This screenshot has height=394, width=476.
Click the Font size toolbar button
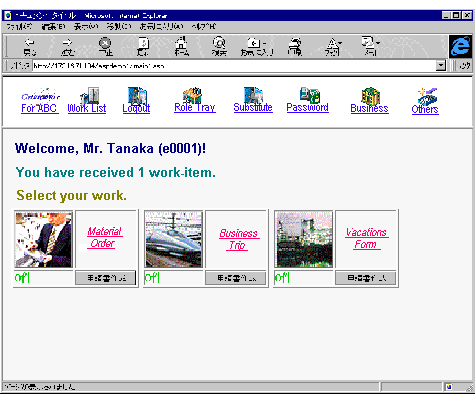click(333, 47)
